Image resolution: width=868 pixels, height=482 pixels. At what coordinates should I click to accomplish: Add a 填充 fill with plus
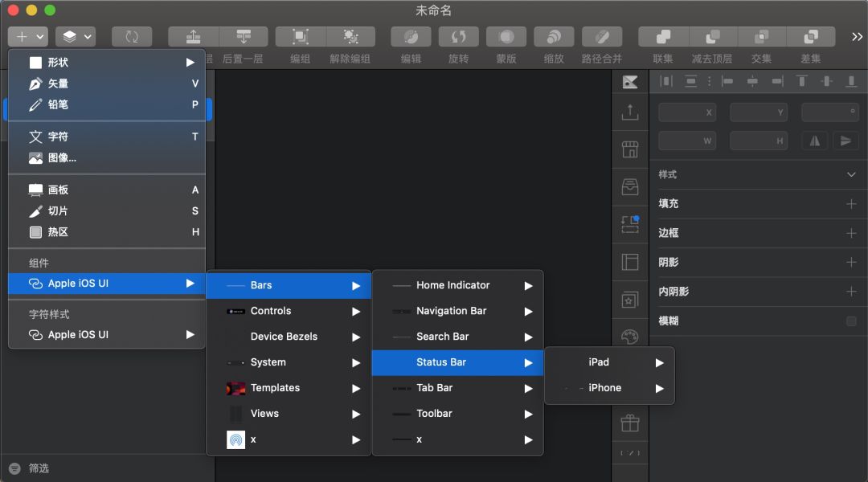(851, 204)
